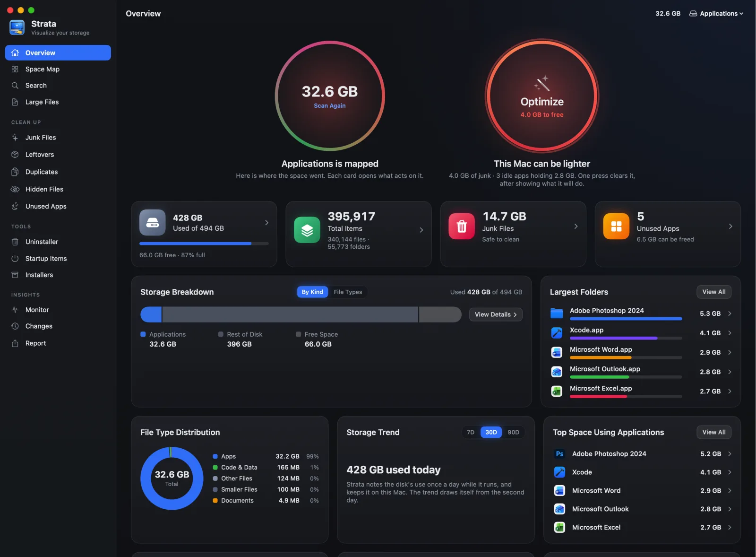Image resolution: width=756 pixels, height=557 pixels.
Task: Expand the Junk Files card chevron
Action: pyautogui.click(x=576, y=226)
